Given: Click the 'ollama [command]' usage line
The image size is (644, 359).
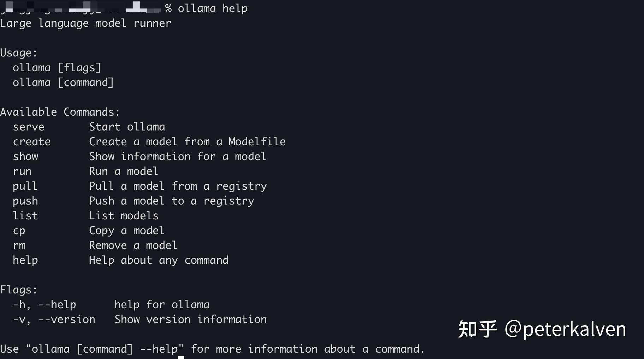Looking at the screenshot, I should click(x=63, y=83).
